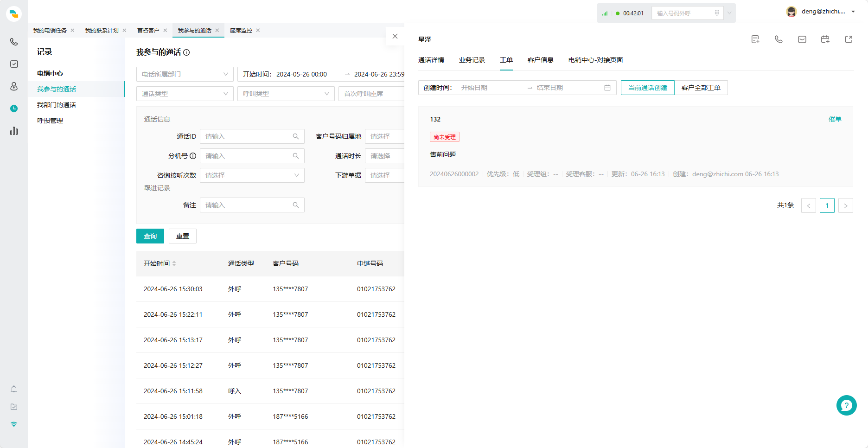
Task: Click the calendar icon in 创建时间 range
Action: coord(607,88)
